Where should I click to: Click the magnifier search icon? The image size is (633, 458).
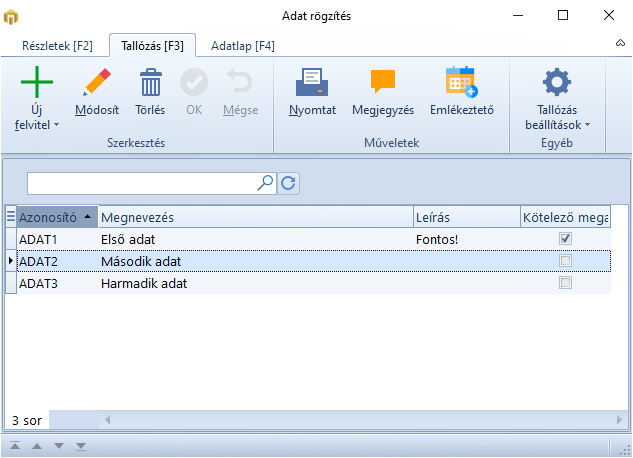point(266,183)
